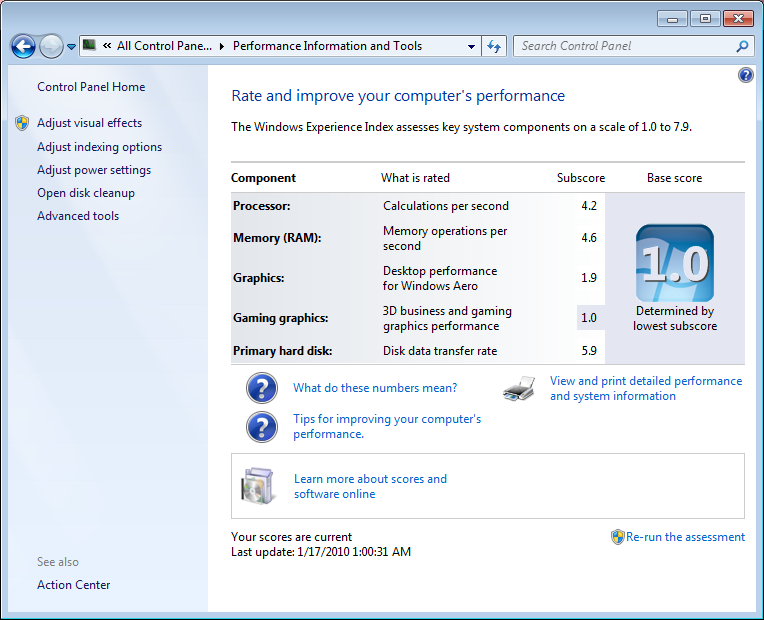Click the software box icon
Screen dimensions: 764x620
coord(257,486)
